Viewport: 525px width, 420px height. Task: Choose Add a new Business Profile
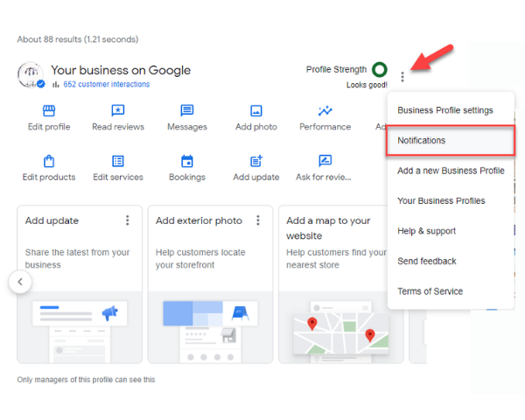[x=451, y=171]
